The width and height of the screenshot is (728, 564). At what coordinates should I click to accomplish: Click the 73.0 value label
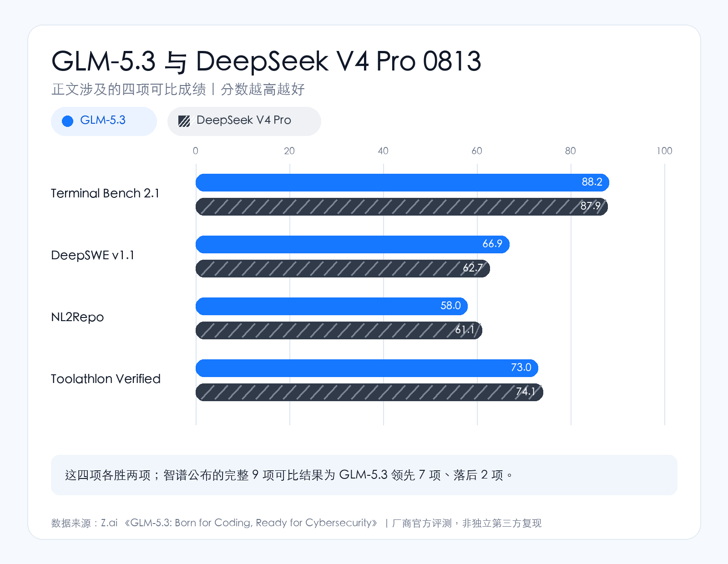(521, 368)
